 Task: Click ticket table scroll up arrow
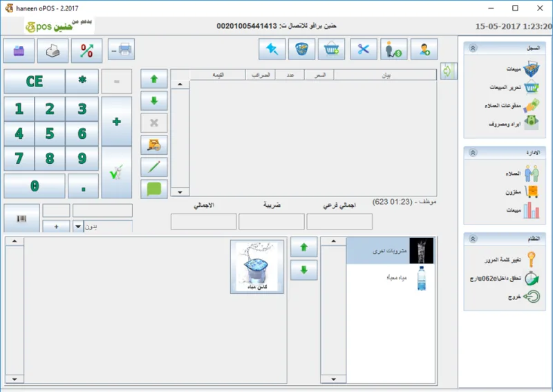click(x=180, y=84)
